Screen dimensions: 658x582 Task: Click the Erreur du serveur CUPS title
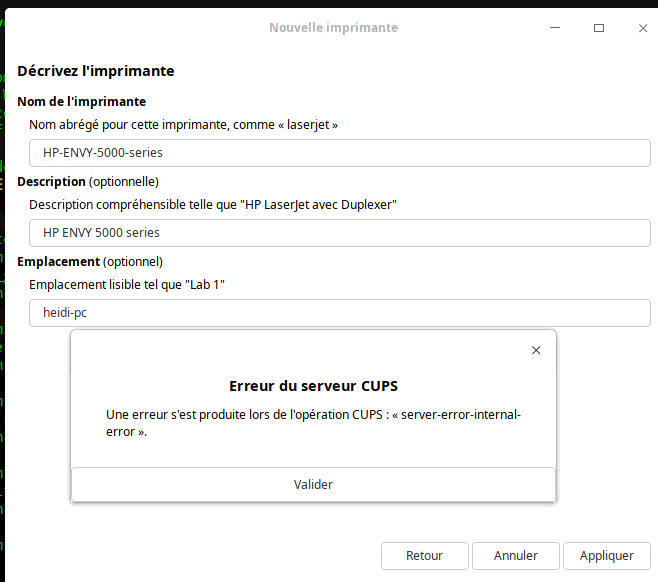coord(313,386)
